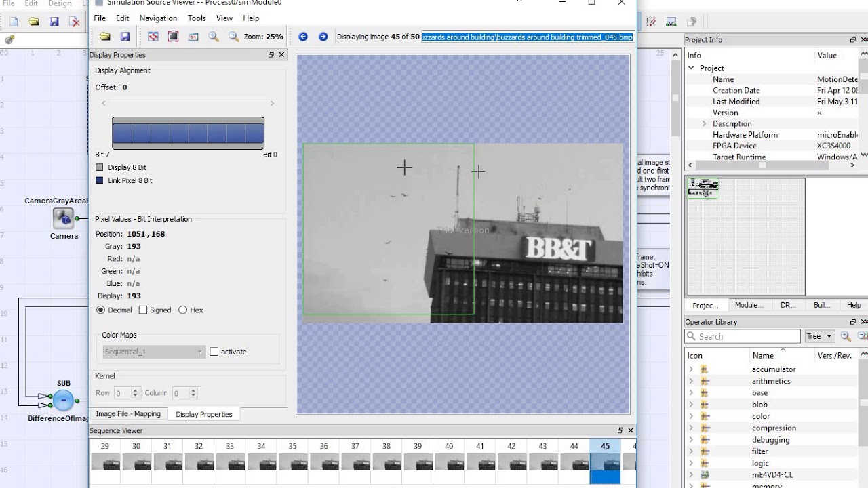
Task: Go to next image with blue right arrow
Action: (323, 37)
